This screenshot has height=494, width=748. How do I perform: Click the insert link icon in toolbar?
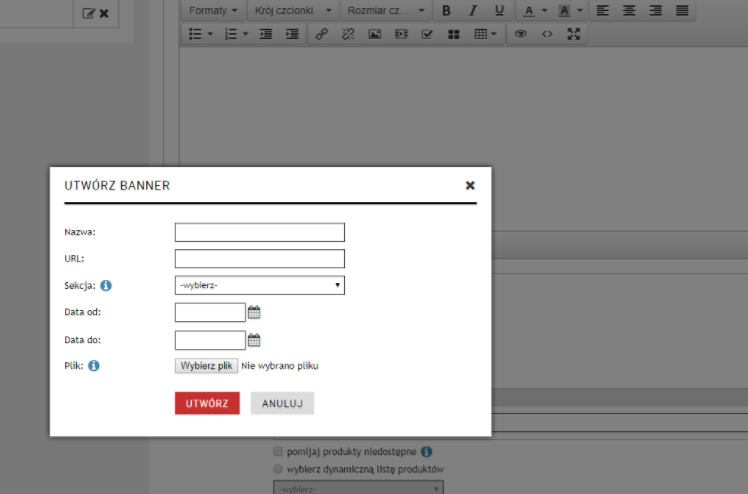(x=321, y=34)
